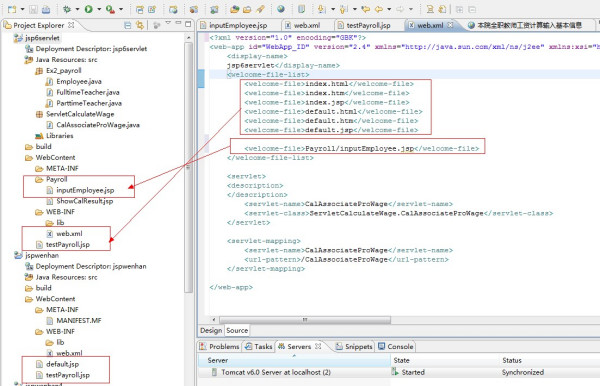Click the Collapse All icon in Project Explorer
The height and width of the screenshot is (386, 600).
128,25
